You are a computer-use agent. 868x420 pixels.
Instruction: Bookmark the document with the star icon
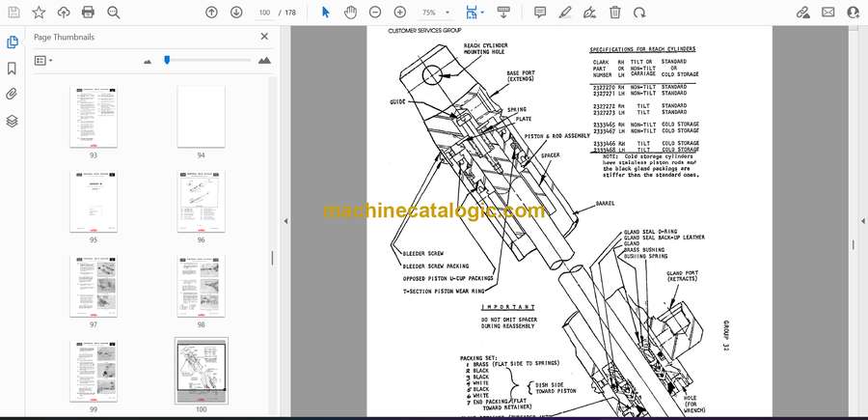pos(39,13)
